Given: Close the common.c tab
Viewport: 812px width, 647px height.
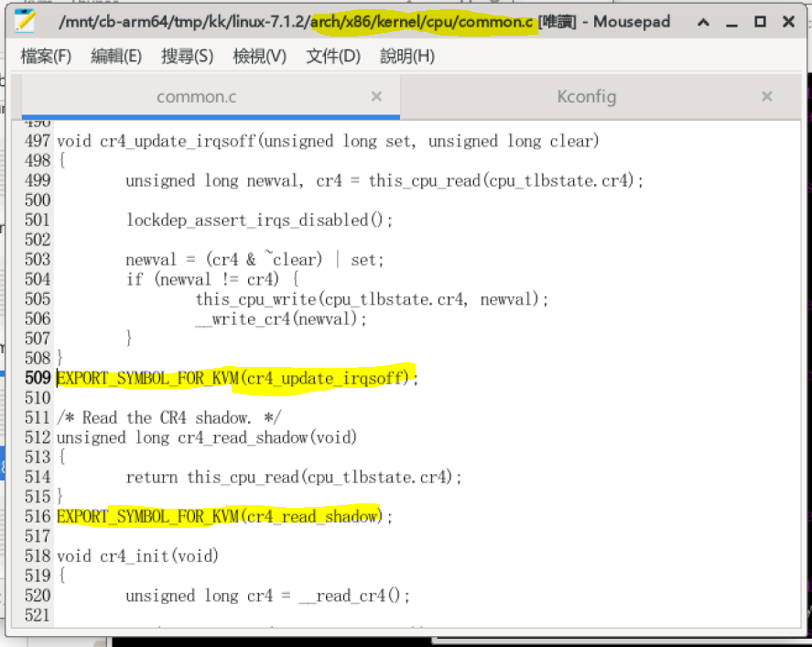Looking at the screenshot, I should (376, 96).
